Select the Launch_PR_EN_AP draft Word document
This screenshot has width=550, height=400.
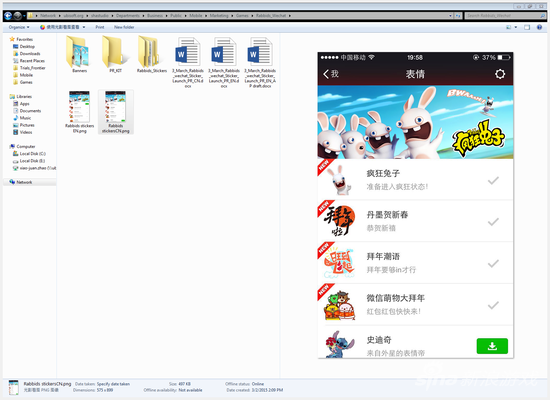coord(260,62)
